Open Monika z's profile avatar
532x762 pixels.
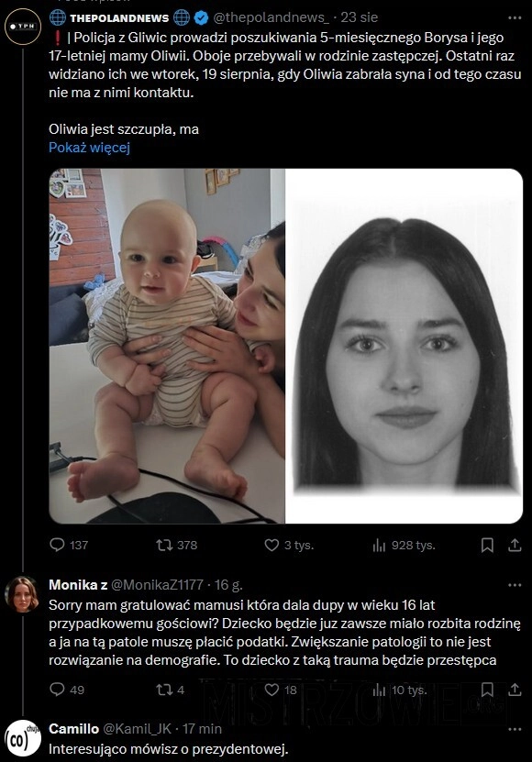[x=22, y=594]
